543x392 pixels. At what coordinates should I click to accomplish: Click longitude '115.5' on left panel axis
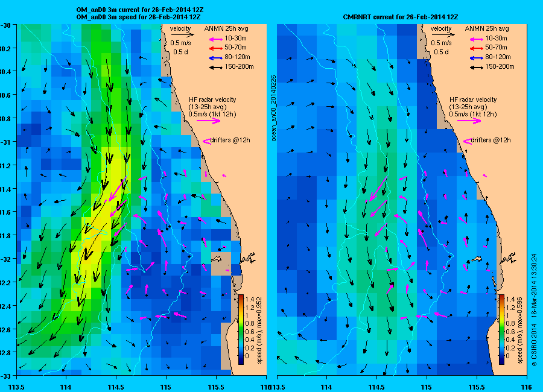(x=216, y=387)
